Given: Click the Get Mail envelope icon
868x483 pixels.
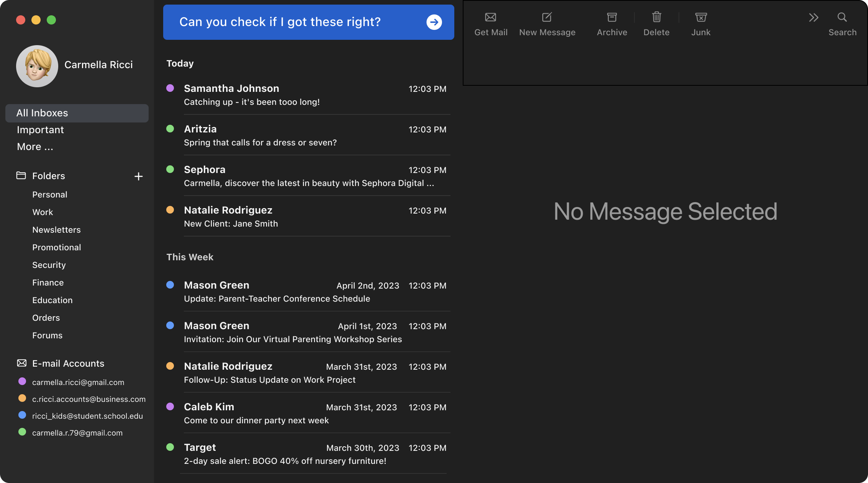Looking at the screenshot, I should pos(490,17).
